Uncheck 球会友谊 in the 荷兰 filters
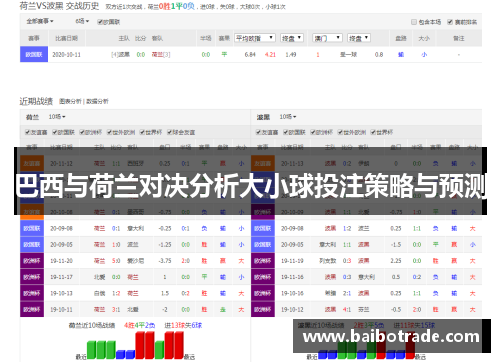Image resolution: width=500 pixels, height=362 pixels. [x=169, y=132]
